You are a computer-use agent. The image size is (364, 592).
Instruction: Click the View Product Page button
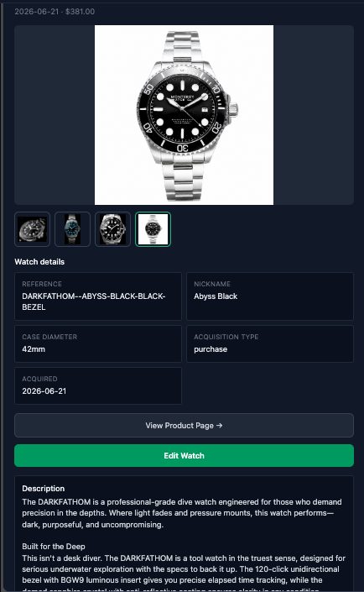184,426
